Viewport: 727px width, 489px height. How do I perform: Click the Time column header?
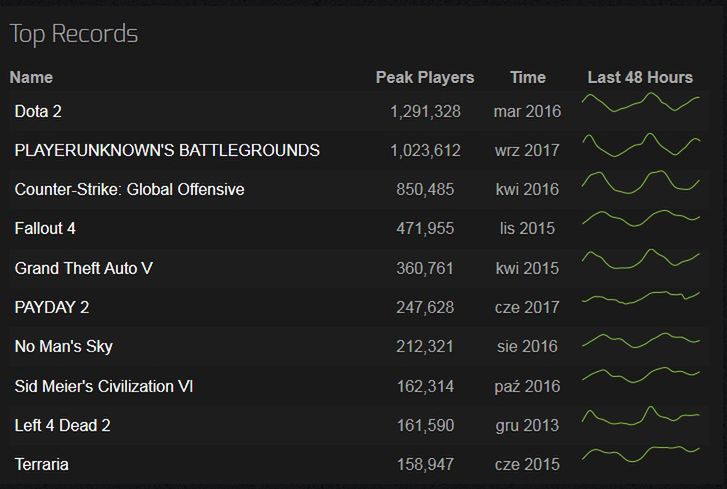(528, 77)
